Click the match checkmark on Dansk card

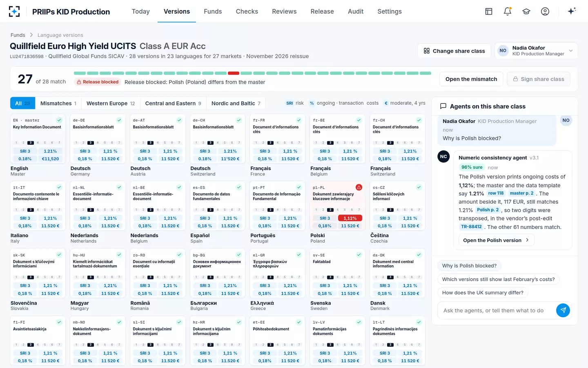coord(419,255)
